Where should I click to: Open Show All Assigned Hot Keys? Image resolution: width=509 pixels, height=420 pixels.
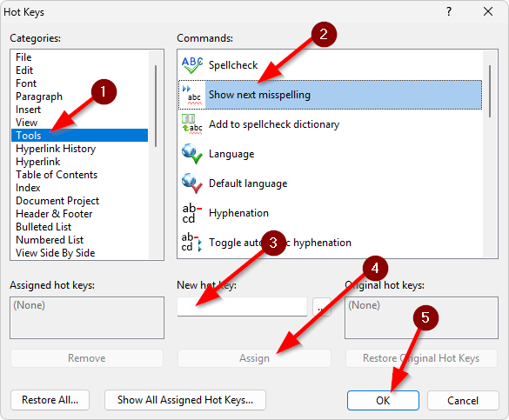click(x=185, y=400)
